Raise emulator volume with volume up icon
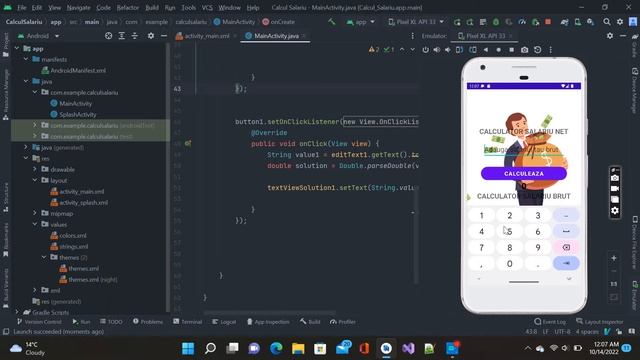Image resolution: width=640 pixels, height=360 pixels. (x=437, y=50)
